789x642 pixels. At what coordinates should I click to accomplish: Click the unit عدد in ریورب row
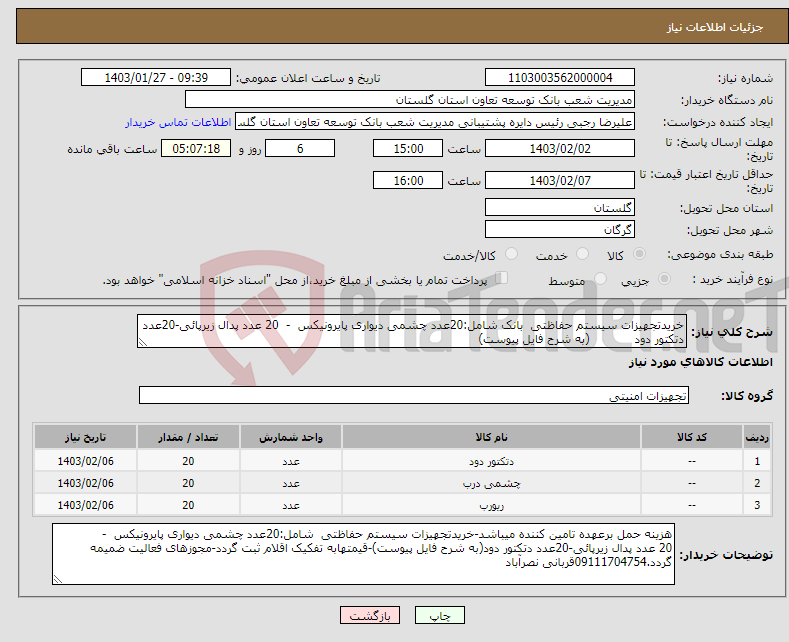click(291, 505)
